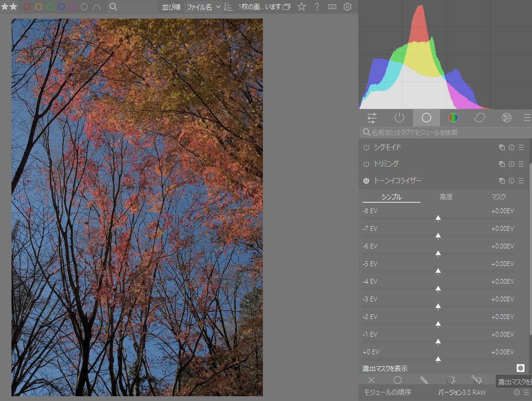Click the -6 EV slider handle
The width and height of the screenshot is (532, 401).
click(x=438, y=253)
